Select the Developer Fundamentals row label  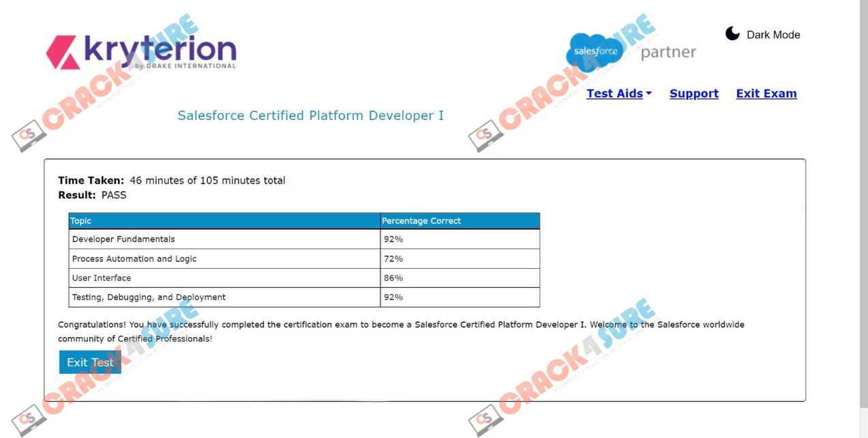(x=123, y=239)
